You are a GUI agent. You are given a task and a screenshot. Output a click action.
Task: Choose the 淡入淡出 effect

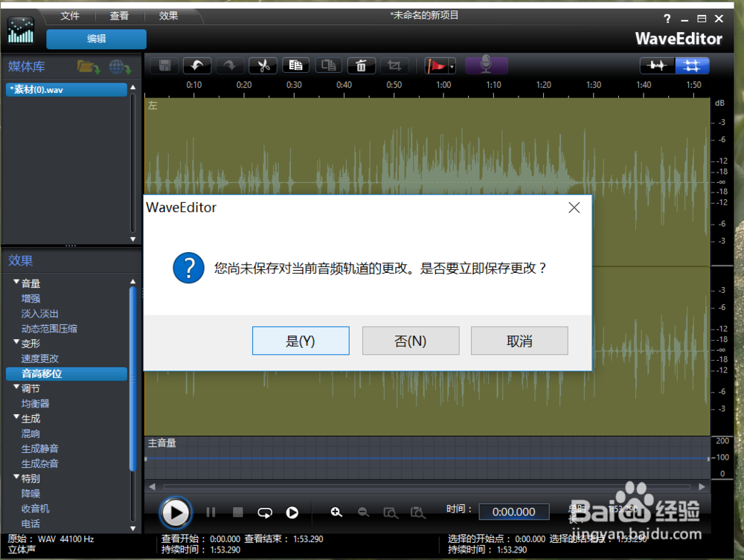coord(40,314)
